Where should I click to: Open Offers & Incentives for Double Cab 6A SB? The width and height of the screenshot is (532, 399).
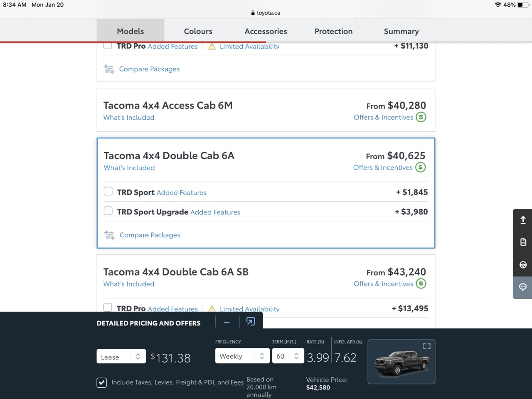[383, 284]
